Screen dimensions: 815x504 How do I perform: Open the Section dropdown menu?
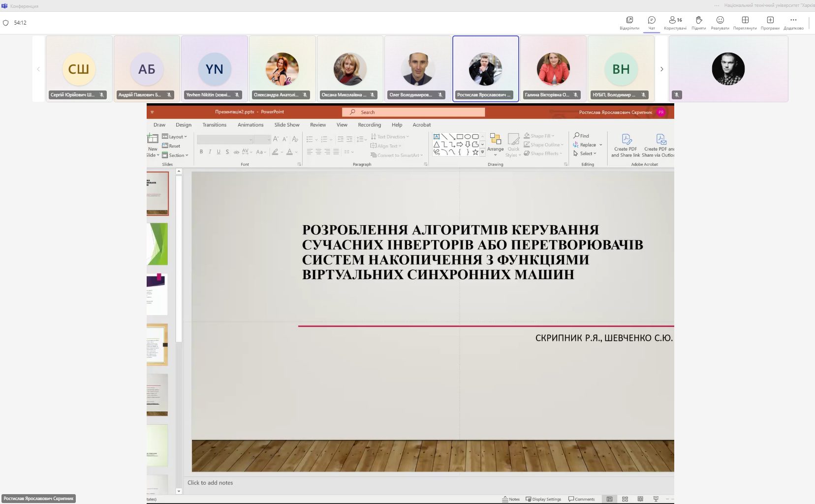point(176,155)
